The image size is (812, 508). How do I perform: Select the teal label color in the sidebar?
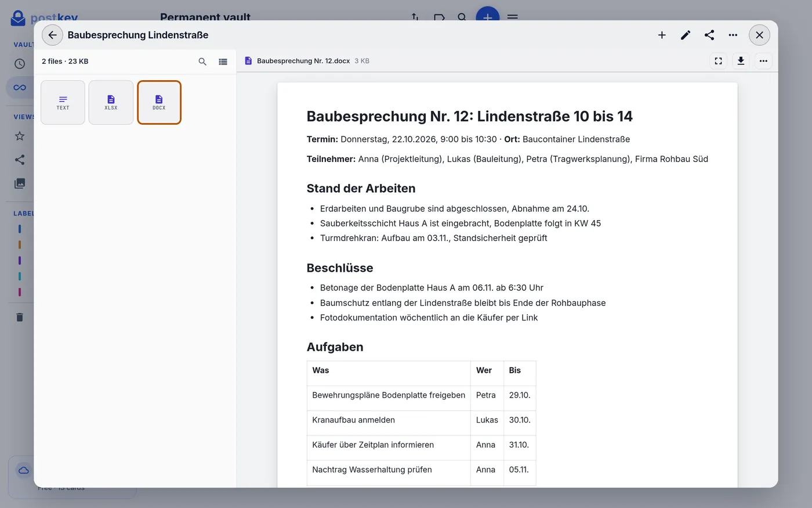(x=20, y=276)
